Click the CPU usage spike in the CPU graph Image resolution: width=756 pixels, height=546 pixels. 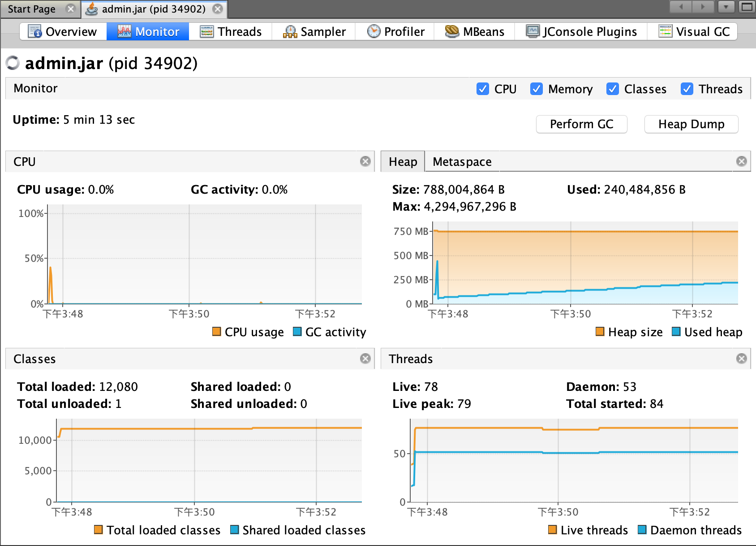point(51,285)
